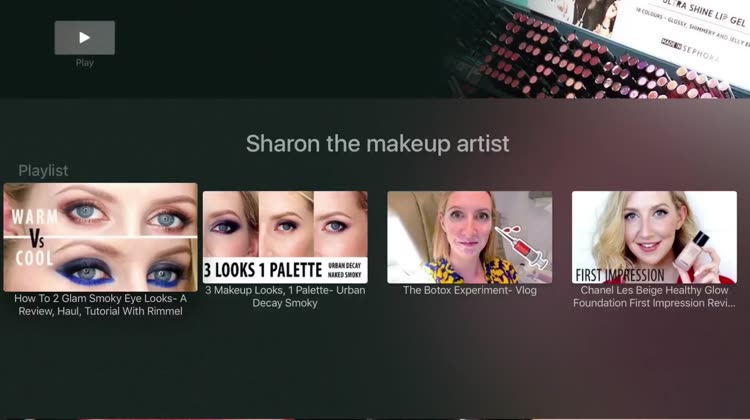Click the 'Sharon the makeup artist' channel title

(x=377, y=144)
